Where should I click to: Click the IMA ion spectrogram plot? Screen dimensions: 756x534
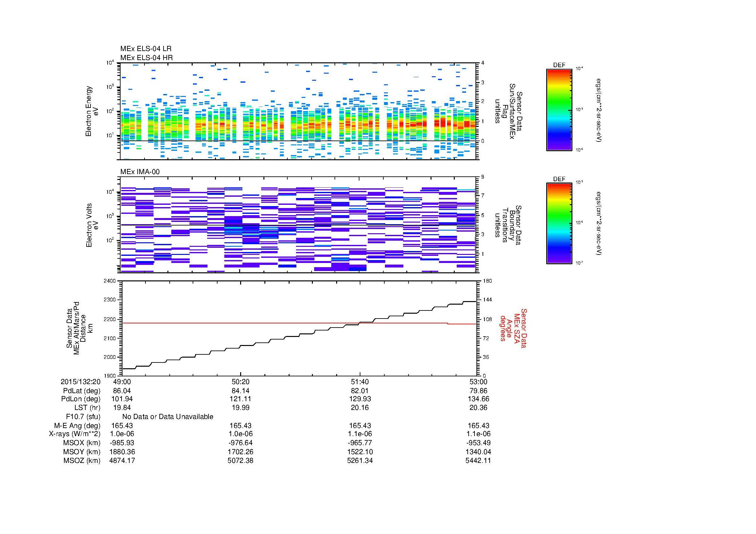[299, 225]
